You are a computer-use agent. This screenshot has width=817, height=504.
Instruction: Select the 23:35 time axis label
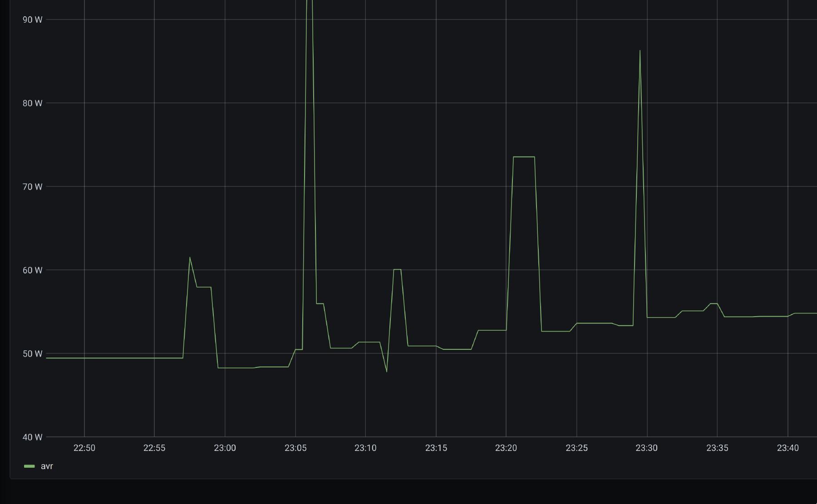[x=717, y=448]
